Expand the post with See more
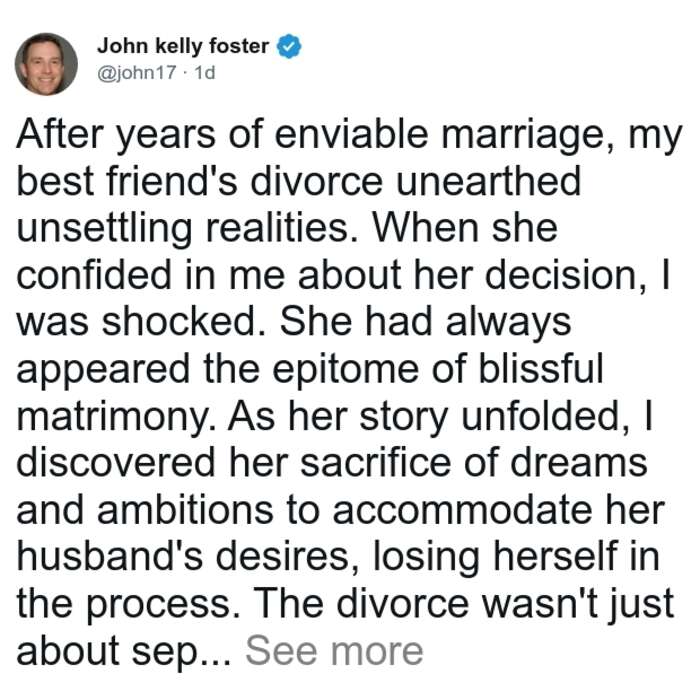This screenshot has width=700, height=700. (334, 651)
